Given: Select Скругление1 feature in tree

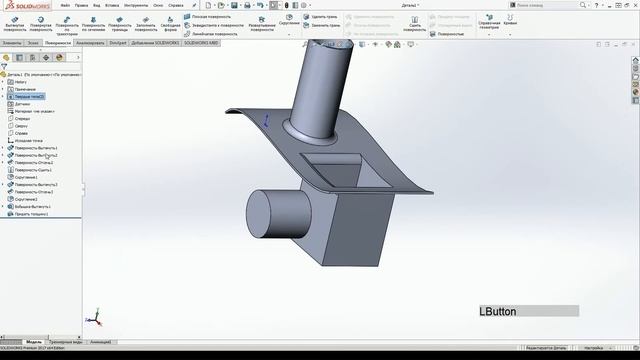Looking at the screenshot, I should 22,178.
